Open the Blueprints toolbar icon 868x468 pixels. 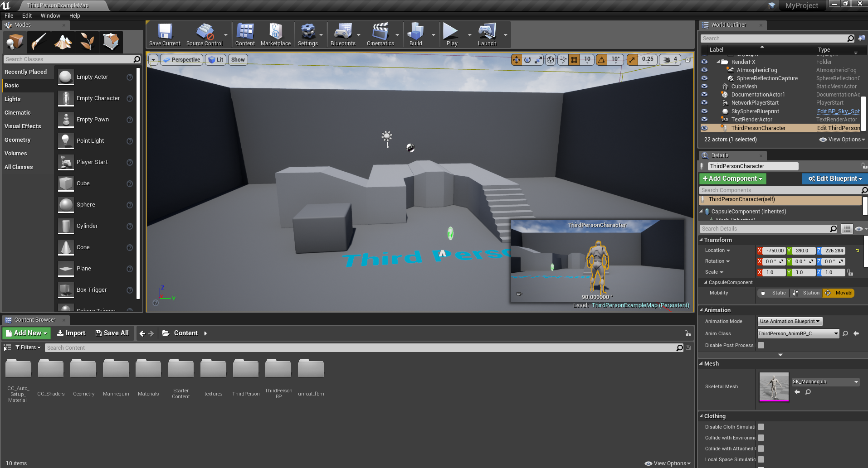coord(343,34)
